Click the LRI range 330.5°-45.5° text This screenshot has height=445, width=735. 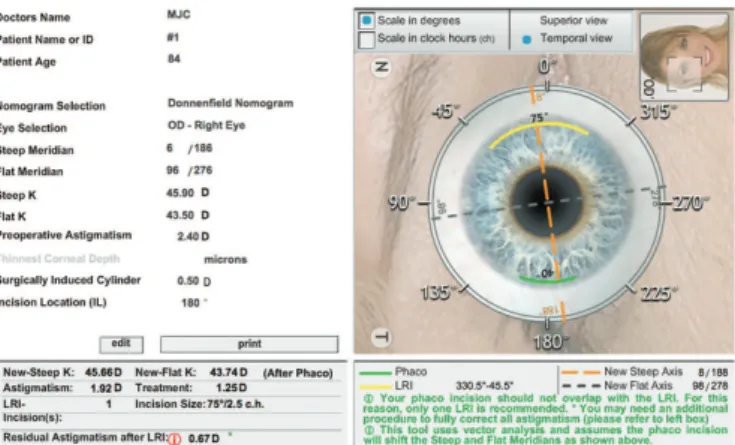pos(485,386)
